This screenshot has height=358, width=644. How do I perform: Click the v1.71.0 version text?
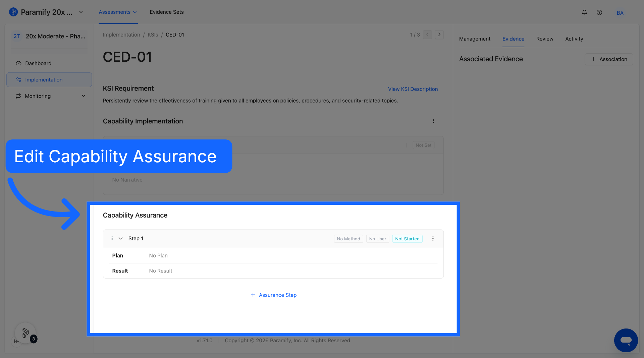[x=205, y=341]
